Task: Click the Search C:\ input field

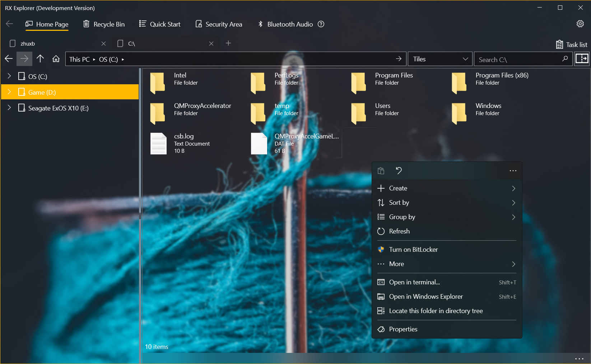Action: [x=519, y=60]
